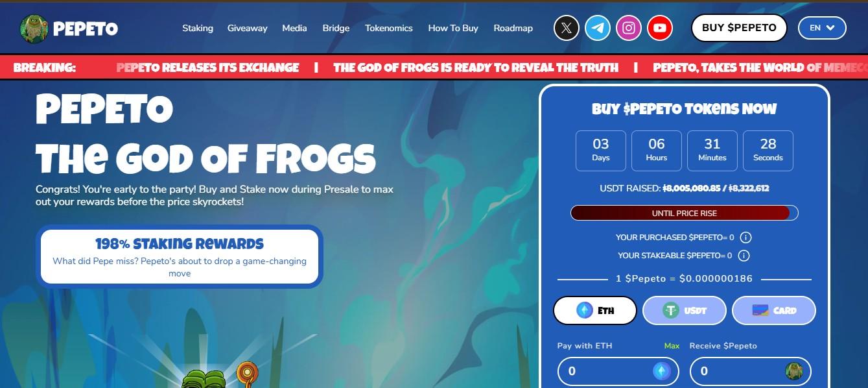
Task: Click info icon beside purchased $PEPETO
Action: pyautogui.click(x=745, y=237)
